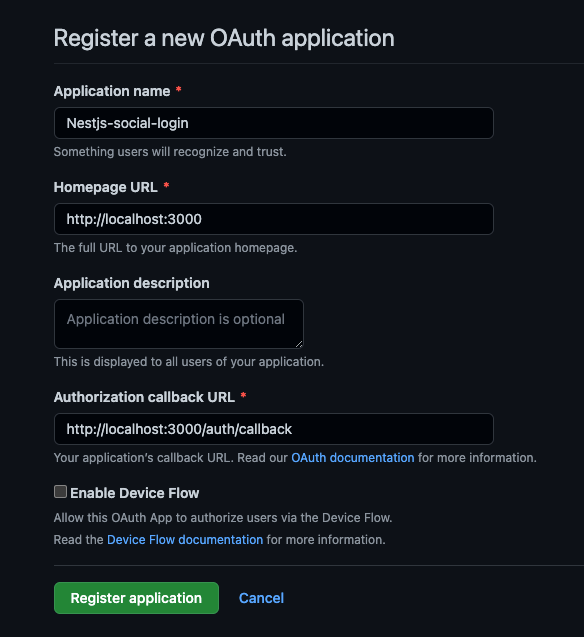The image size is (584, 637).
Task: Click the red asterisk beside Homepage URL
Action: [x=166, y=185]
